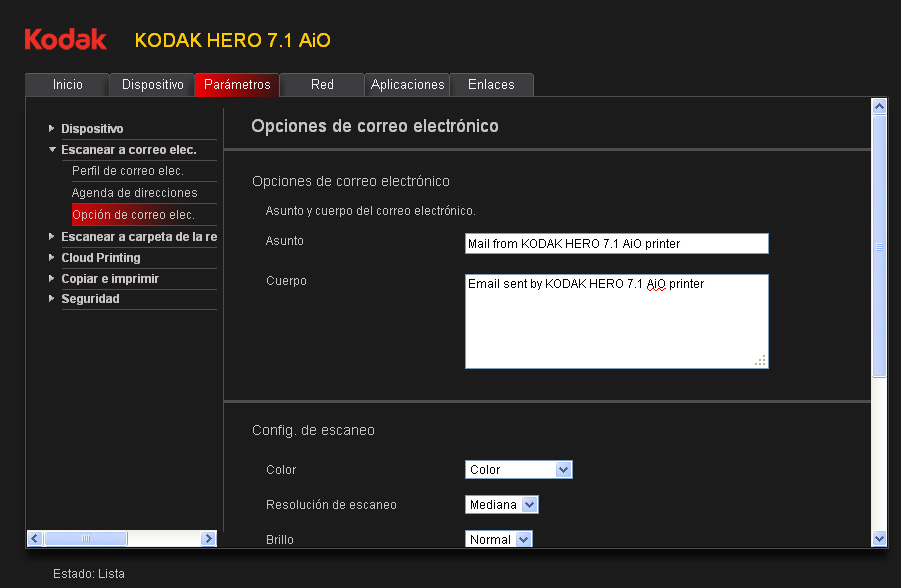Select Escanear a correo elec. section
Viewport: 901px width, 588px height.
point(129,150)
